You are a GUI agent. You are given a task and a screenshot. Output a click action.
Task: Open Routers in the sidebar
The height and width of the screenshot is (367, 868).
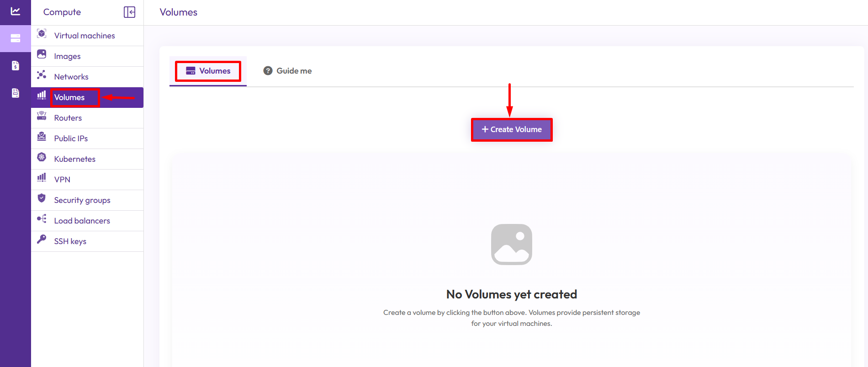(x=68, y=118)
